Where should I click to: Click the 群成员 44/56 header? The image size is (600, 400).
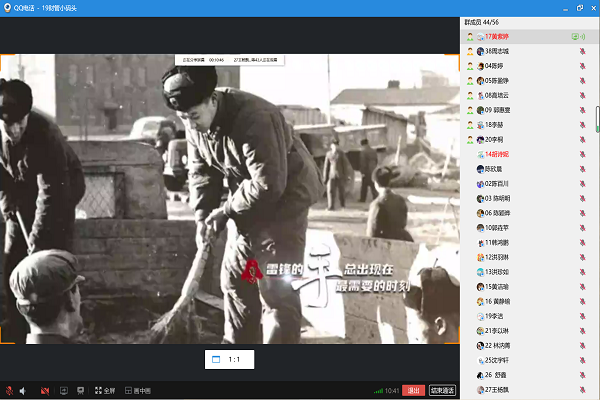click(x=481, y=22)
